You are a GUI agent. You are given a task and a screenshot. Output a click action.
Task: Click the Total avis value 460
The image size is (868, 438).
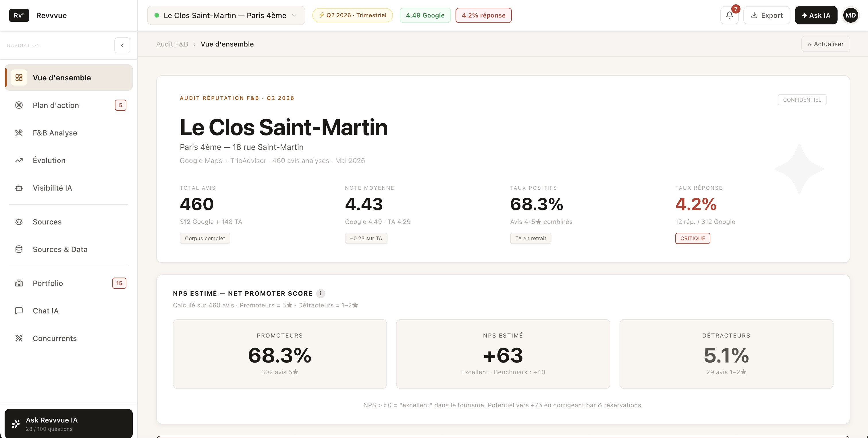point(197,204)
